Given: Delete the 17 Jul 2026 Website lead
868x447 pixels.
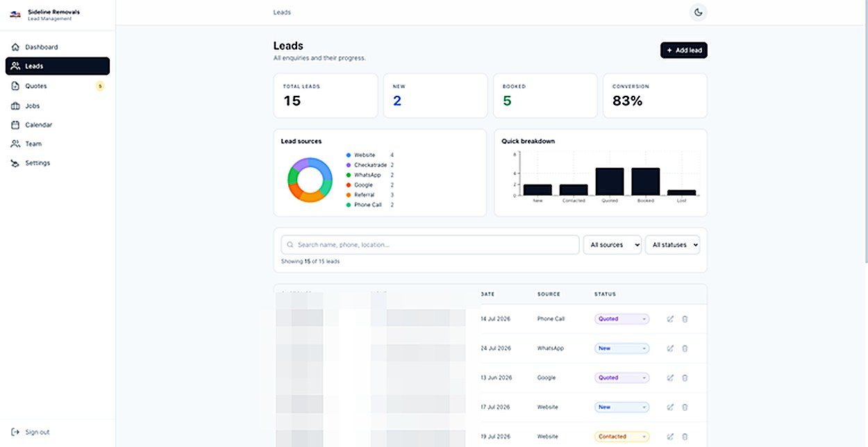Looking at the screenshot, I should (685, 407).
